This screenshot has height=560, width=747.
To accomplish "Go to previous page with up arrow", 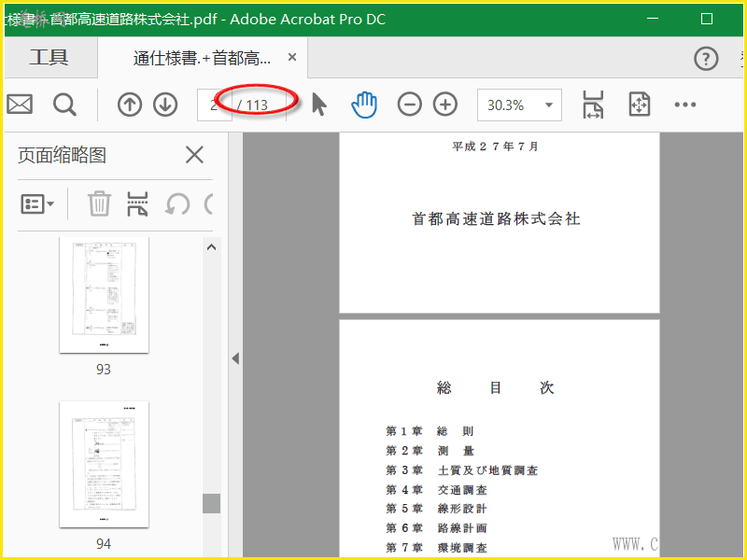I will click(130, 105).
